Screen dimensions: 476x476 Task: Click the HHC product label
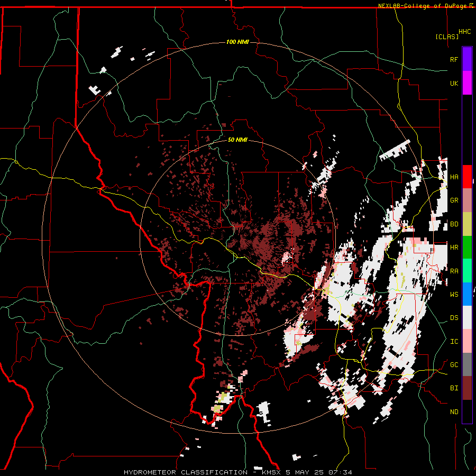click(465, 32)
